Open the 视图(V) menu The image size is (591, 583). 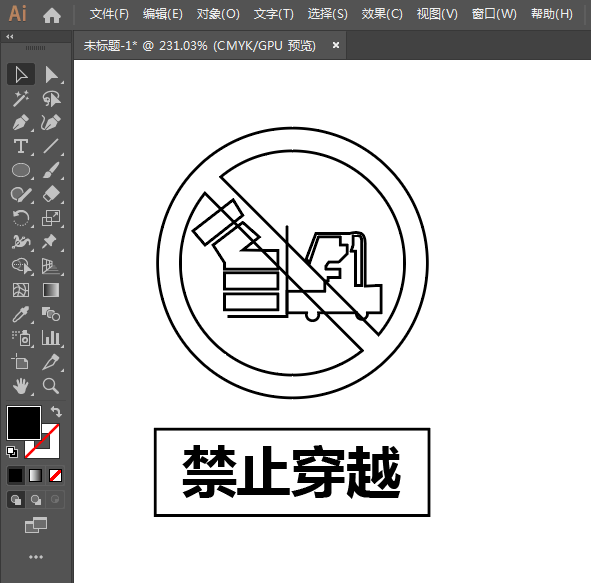[437, 14]
